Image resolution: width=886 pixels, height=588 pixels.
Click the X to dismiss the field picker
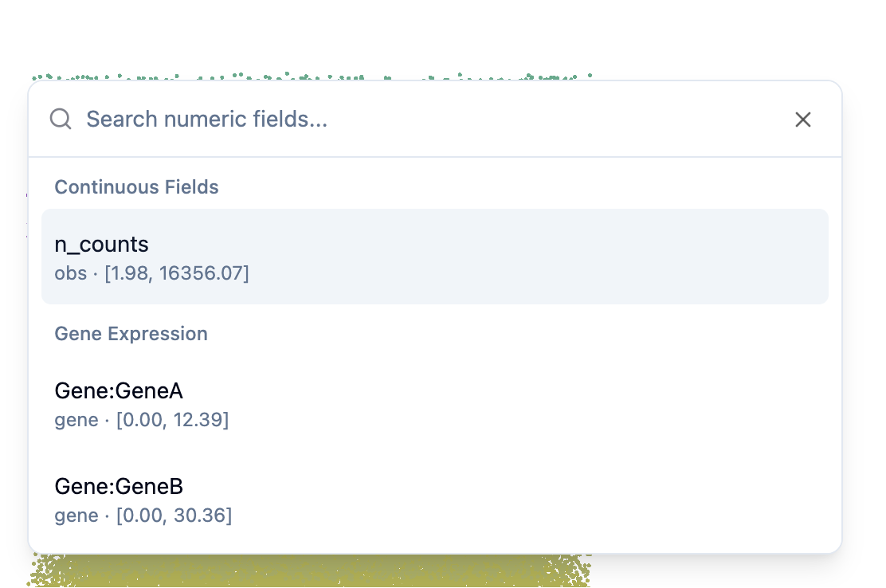pyautogui.click(x=802, y=120)
